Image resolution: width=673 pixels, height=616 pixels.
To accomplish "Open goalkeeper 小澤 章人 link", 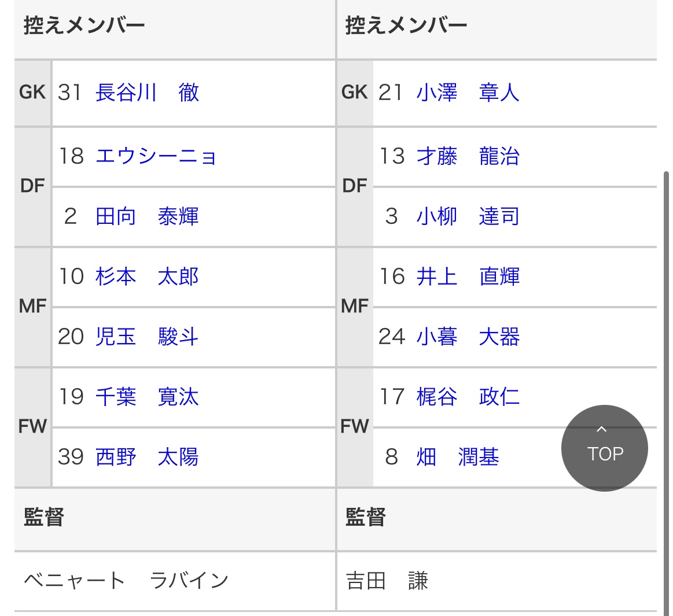I will 468,93.
